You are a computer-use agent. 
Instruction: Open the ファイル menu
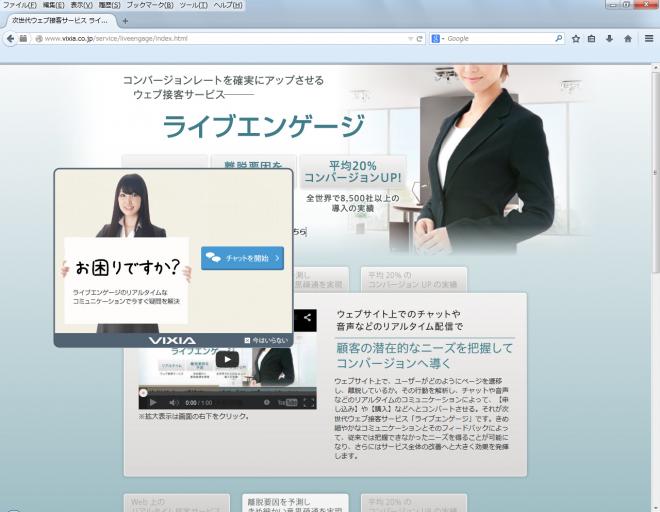(x=20, y=5)
